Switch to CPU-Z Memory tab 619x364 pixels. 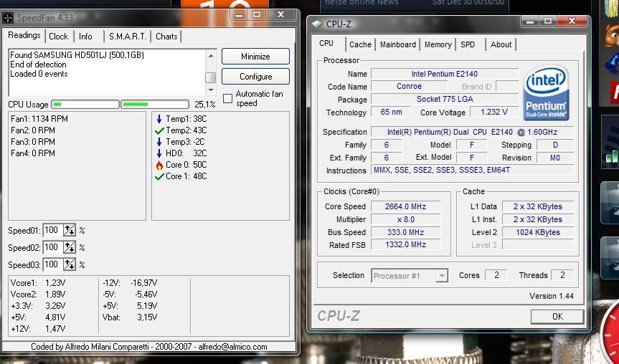tap(438, 44)
